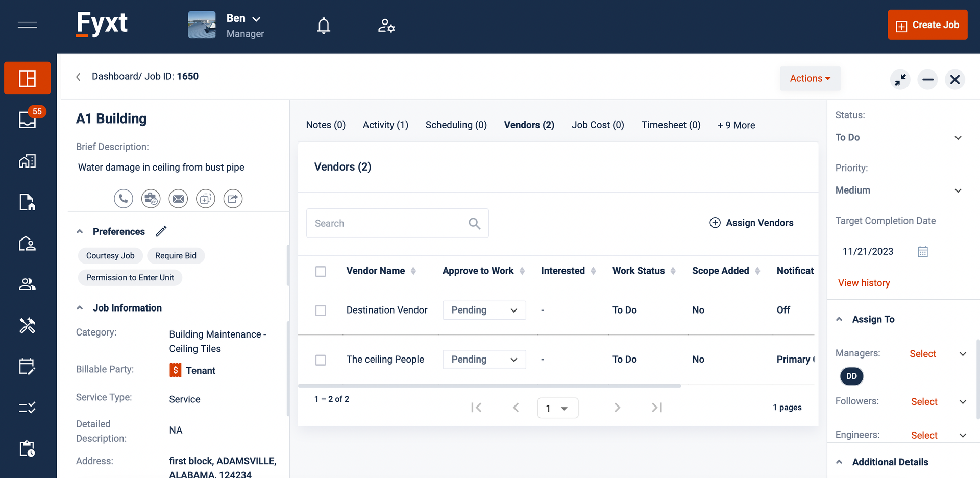Open the tools maintenance sidebar icon
The width and height of the screenshot is (980, 478).
28,325
